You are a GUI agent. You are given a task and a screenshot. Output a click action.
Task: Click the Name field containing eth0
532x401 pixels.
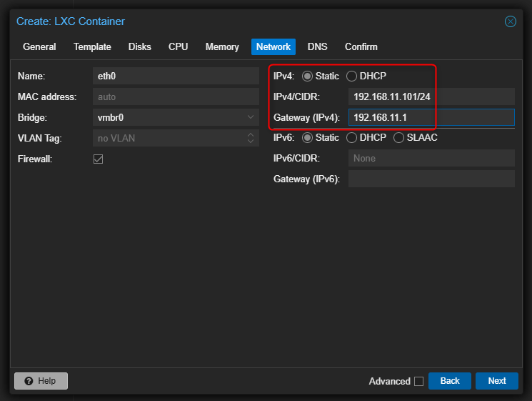click(175, 76)
